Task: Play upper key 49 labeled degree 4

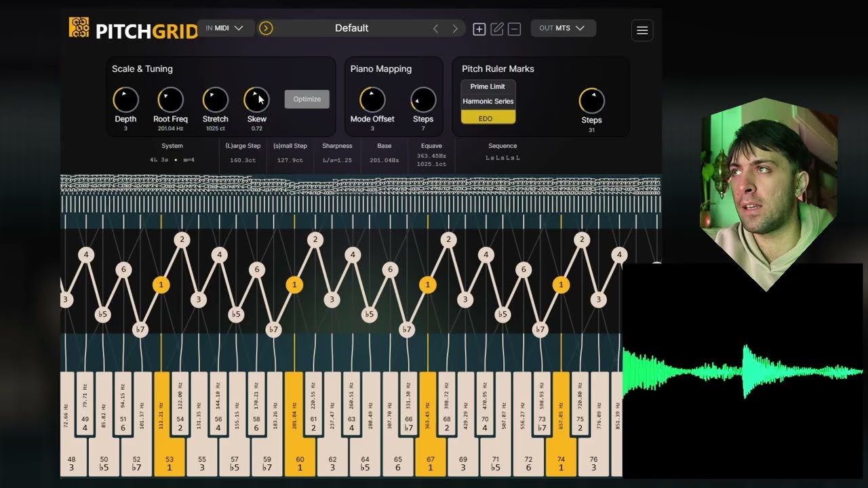Action: [x=85, y=405]
